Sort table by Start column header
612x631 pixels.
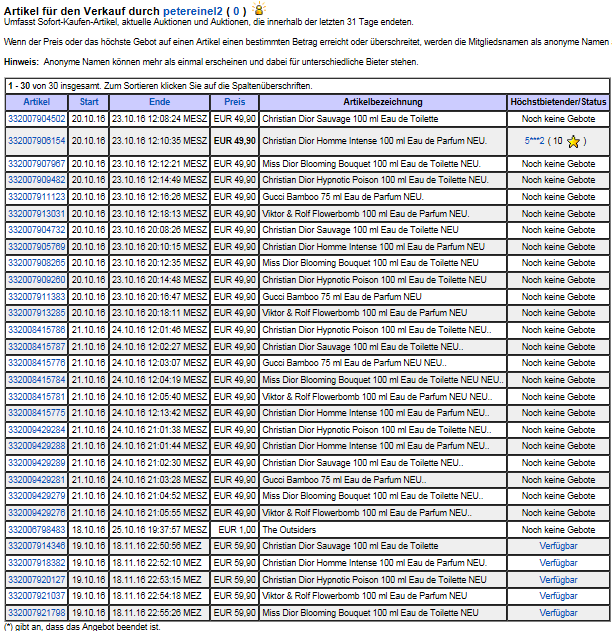coord(89,102)
